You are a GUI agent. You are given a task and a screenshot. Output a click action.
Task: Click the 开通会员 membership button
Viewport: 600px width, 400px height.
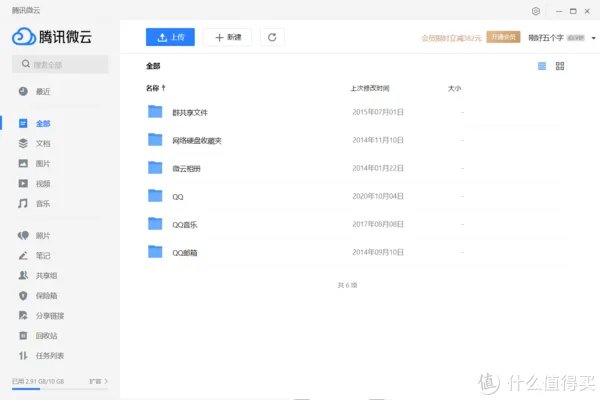503,37
